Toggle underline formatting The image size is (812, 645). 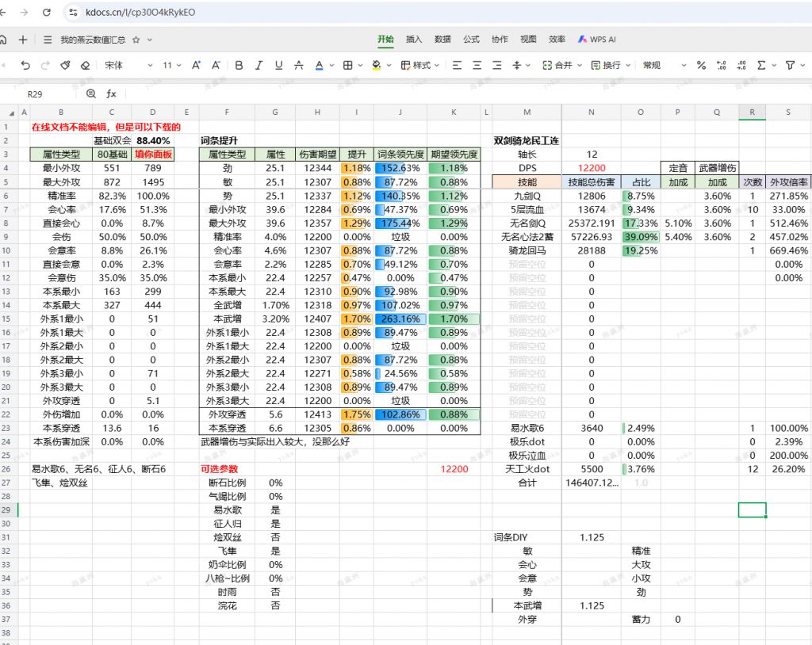click(x=278, y=66)
